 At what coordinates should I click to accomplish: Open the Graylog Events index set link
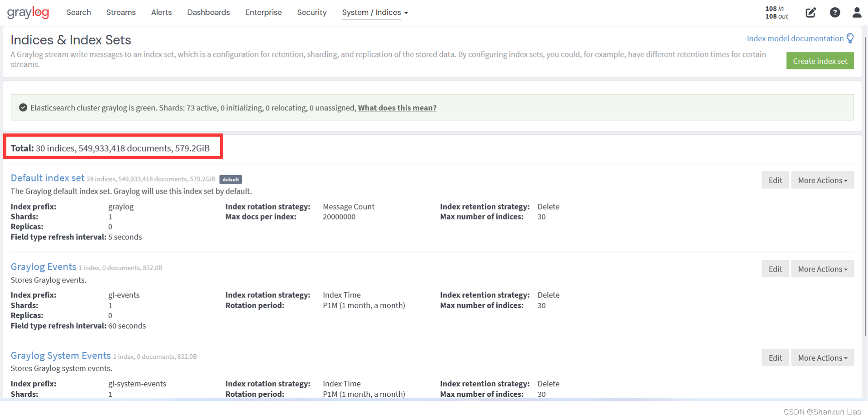coord(43,267)
